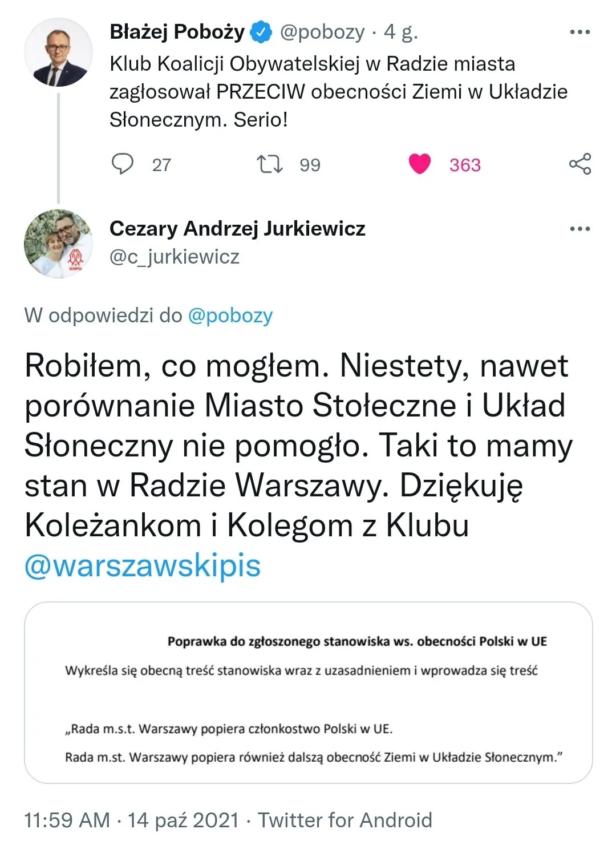Unlike the tweet by tapping the heart
This screenshot has height=849, width=616.
420,164
